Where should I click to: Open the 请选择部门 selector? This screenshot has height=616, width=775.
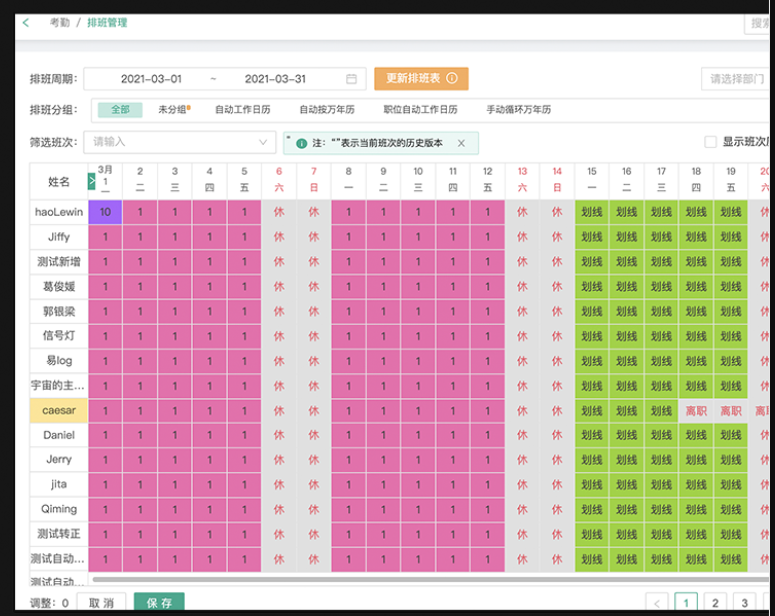click(735, 79)
